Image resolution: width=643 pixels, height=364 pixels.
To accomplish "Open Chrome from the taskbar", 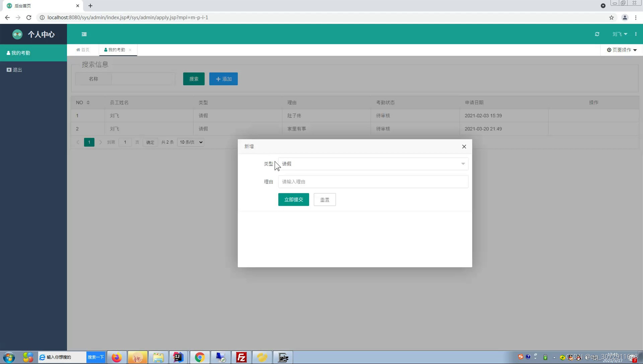I will coord(200,357).
